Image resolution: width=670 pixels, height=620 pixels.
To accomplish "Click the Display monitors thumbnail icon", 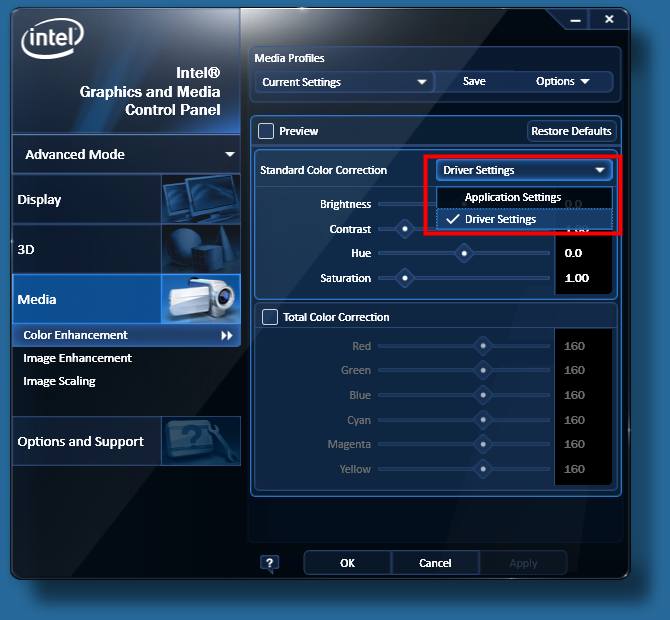I will pos(201,199).
